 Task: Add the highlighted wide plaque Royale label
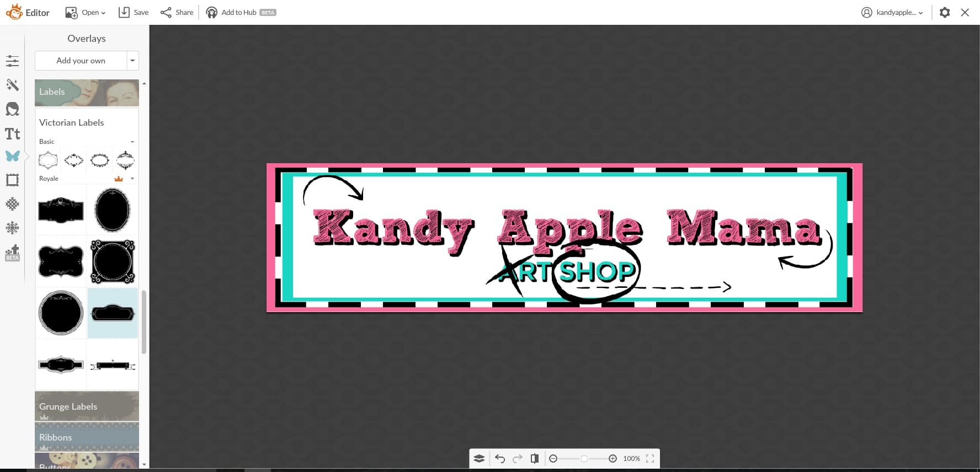click(113, 313)
